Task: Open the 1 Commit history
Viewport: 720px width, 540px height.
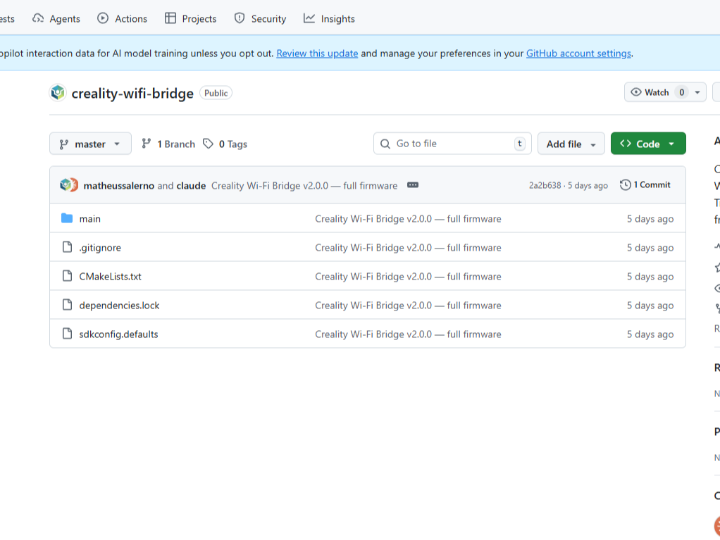Action: 645,185
